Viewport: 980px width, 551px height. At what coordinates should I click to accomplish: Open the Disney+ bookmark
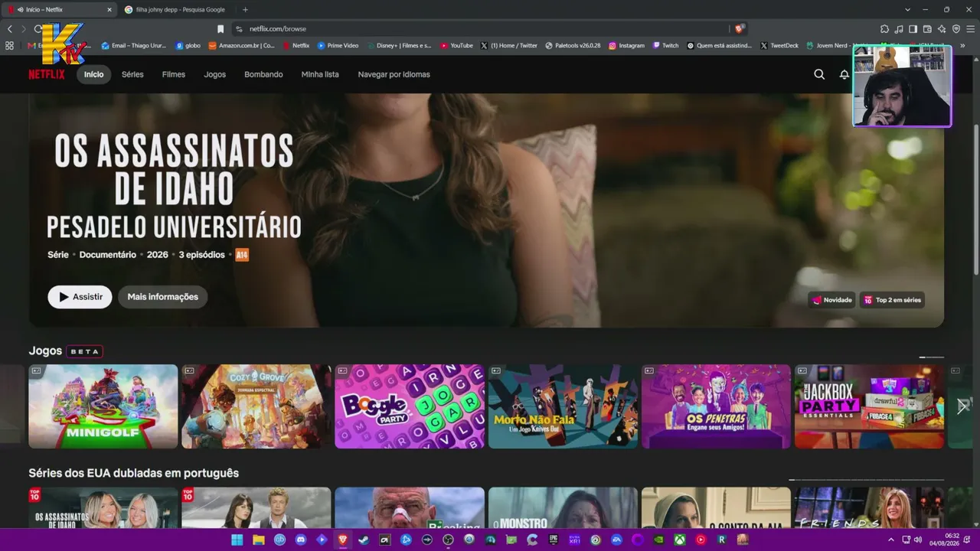tap(399, 46)
